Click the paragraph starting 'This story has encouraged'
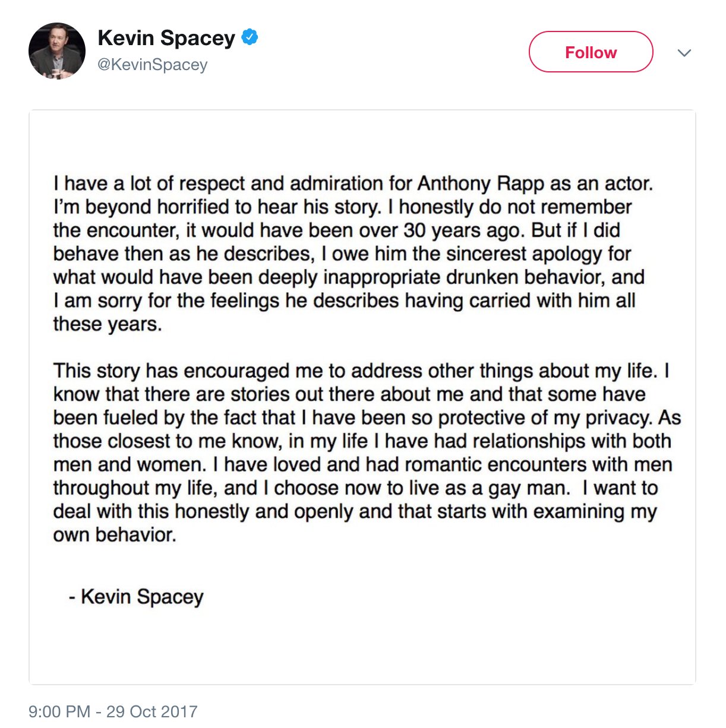The width and height of the screenshot is (726, 728). point(367,452)
